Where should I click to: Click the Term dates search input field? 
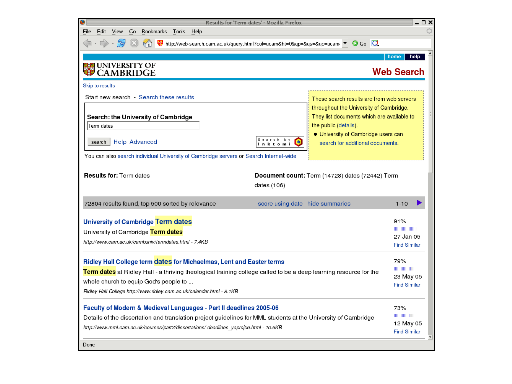coord(143,126)
